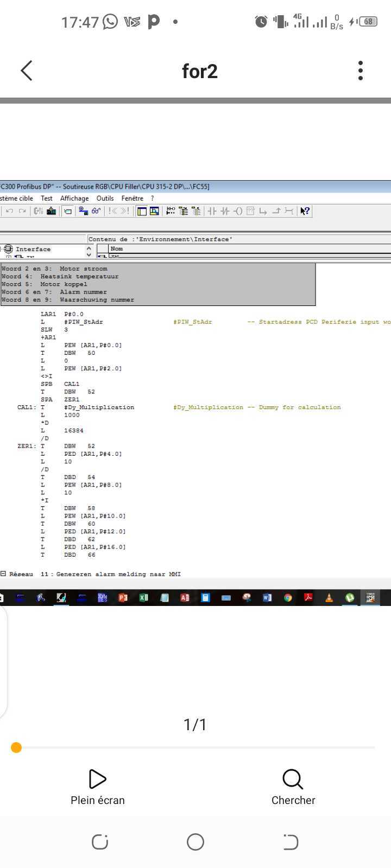Click the context help arrow icon

pyautogui.click(x=305, y=211)
